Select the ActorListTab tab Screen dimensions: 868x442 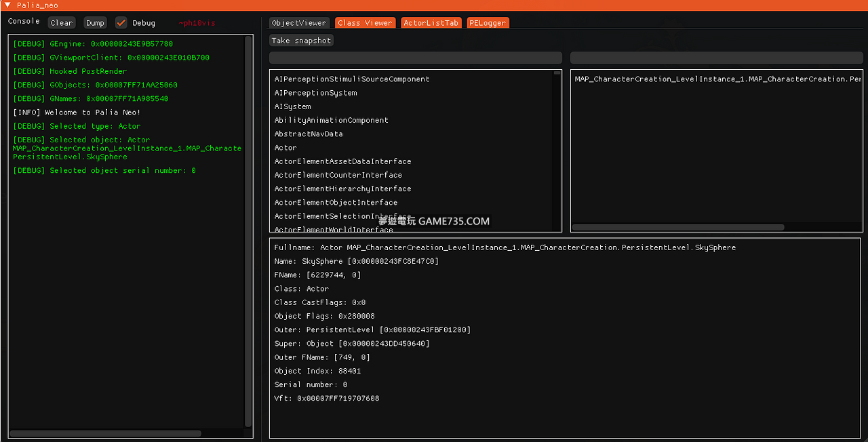431,23
